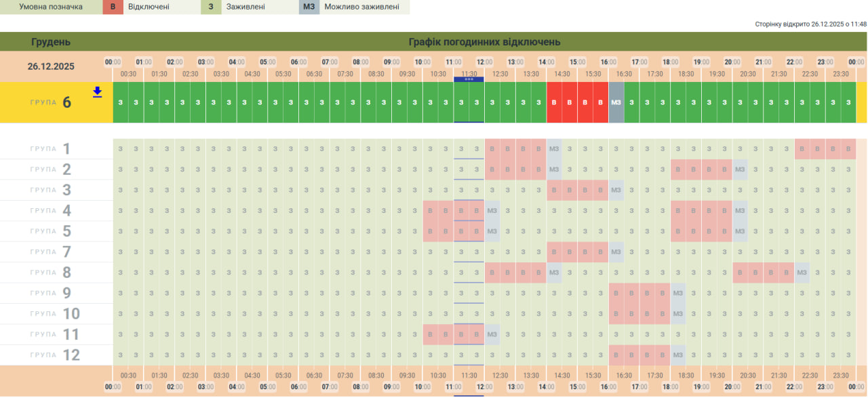Open the Група 4 schedule row
868x398 pixels.
pos(51,211)
